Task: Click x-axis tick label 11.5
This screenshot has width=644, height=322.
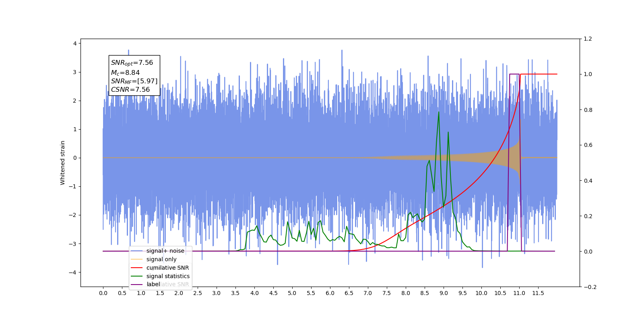Action: coord(538,293)
